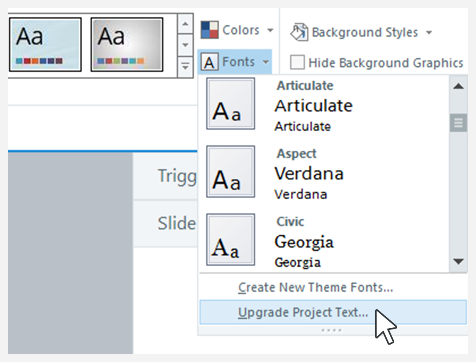This screenshot has height=362, width=476.
Task: Select the Civic Georgia font preview icon
Action: [x=231, y=240]
